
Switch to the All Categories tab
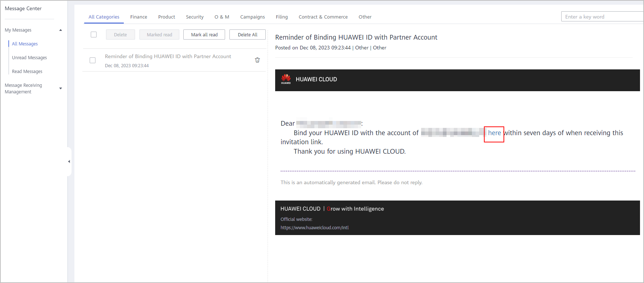[x=104, y=17]
